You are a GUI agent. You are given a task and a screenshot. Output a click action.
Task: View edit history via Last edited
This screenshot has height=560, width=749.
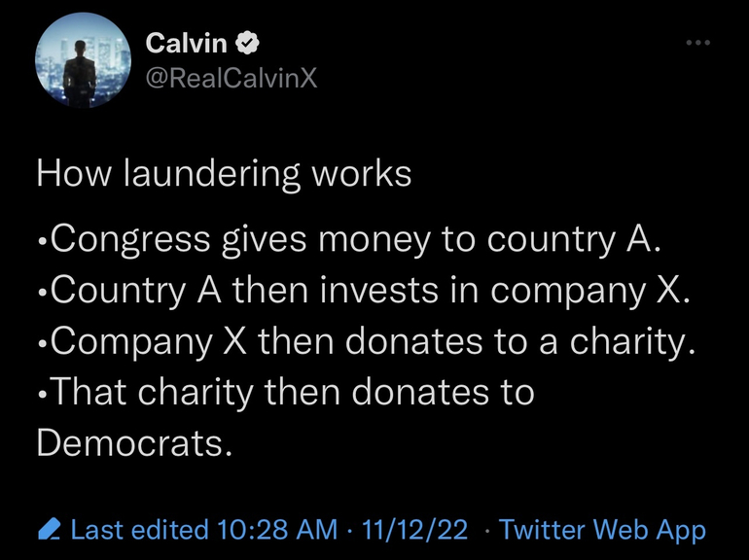(140, 530)
